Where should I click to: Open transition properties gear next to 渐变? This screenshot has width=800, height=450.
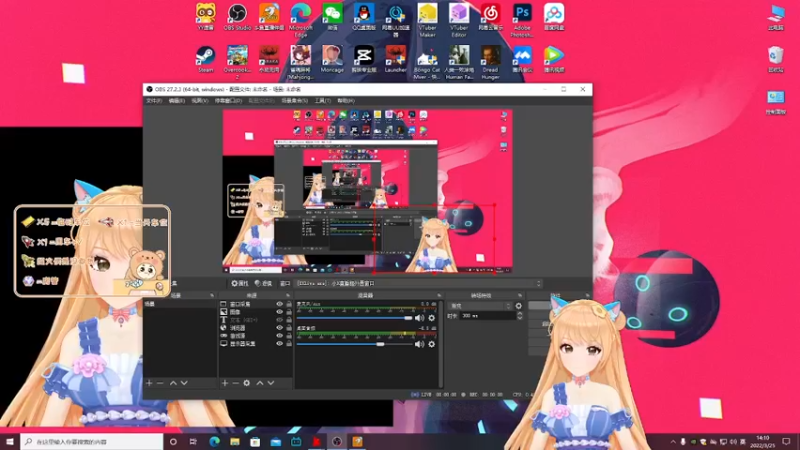(x=519, y=306)
